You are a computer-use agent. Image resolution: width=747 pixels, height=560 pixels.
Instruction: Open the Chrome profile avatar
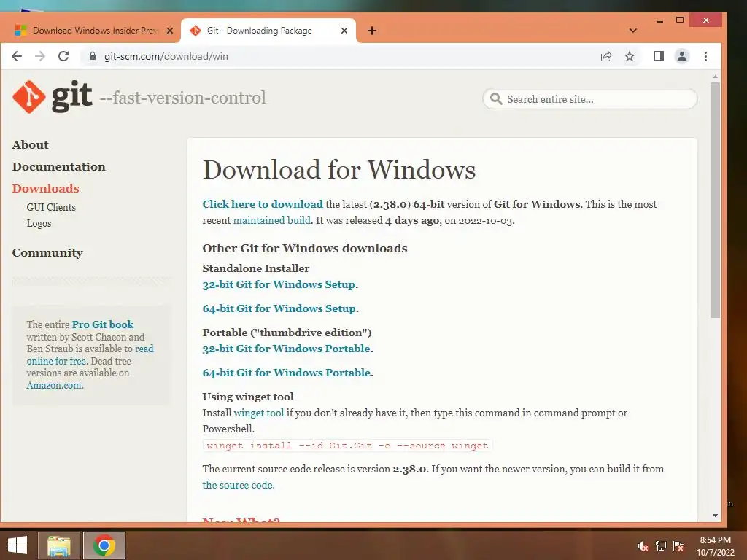coord(682,56)
